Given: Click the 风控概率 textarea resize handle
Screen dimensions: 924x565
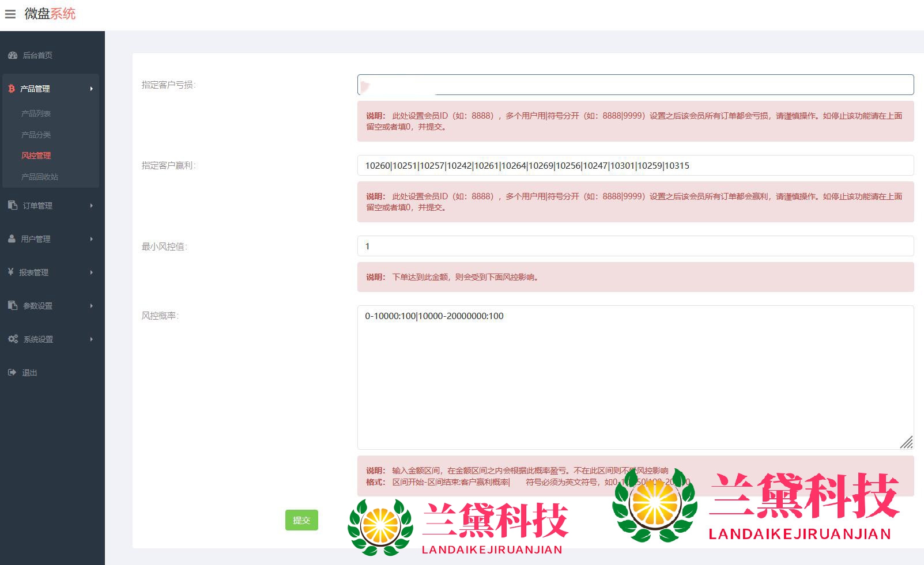Looking at the screenshot, I should (x=907, y=442).
